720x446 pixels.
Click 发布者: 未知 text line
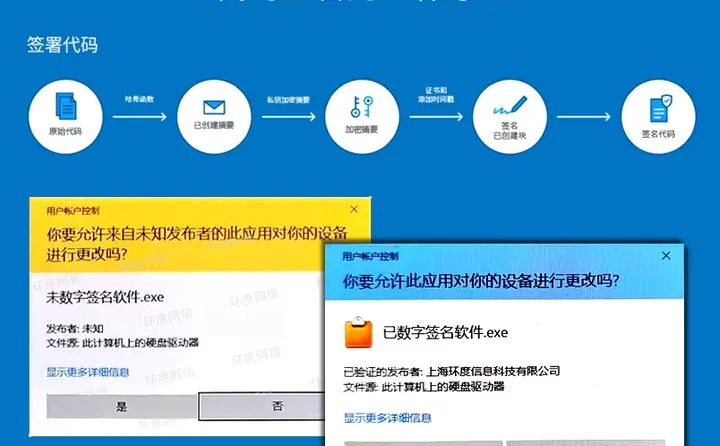click(75, 329)
